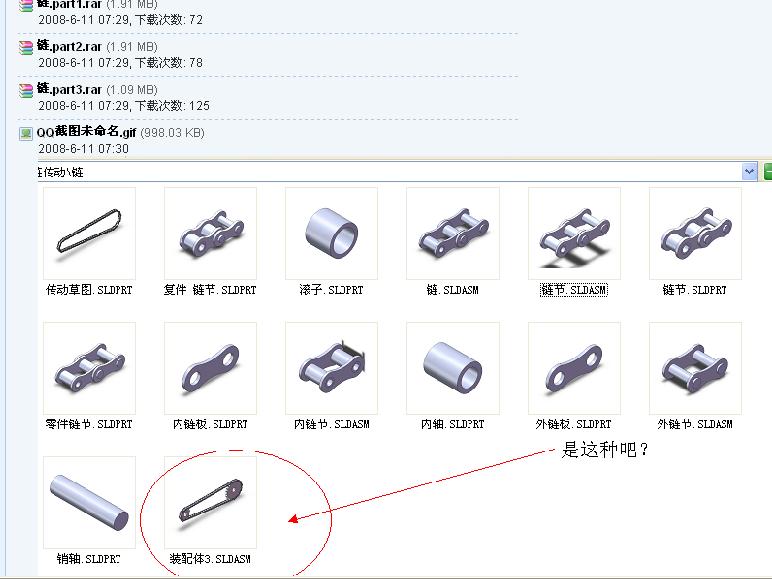This screenshot has width=772, height=579.
Task: Open the QQ截图未命名.gif file link
Action: pos(86,132)
